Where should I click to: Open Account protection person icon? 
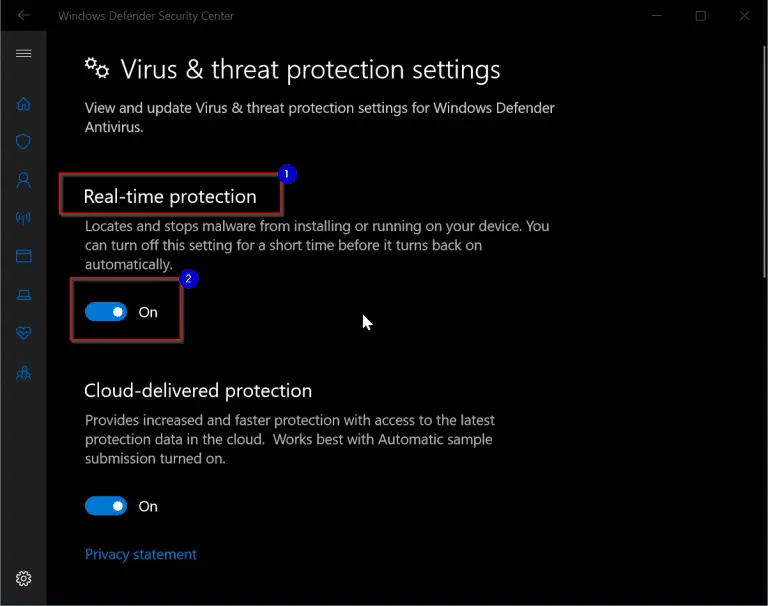[24, 180]
